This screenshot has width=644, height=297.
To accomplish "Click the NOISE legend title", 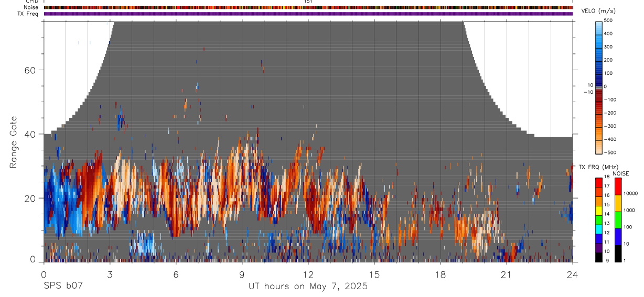I will 621,173.
